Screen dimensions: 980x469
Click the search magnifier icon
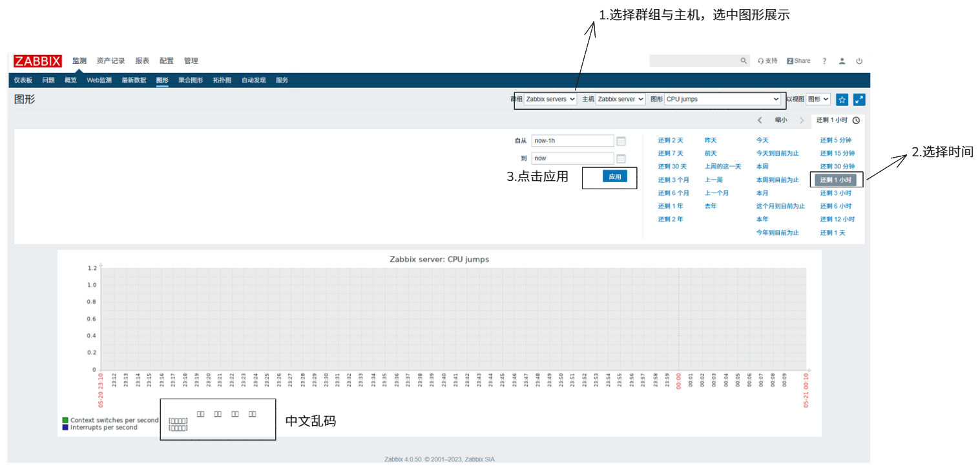[x=744, y=61]
